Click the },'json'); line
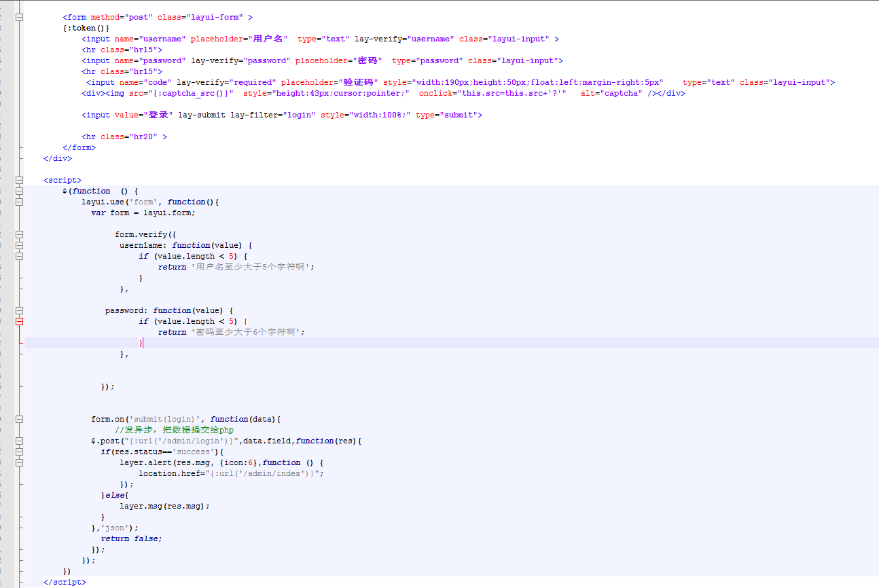This screenshot has height=588, width=879. tap(115, 528)
